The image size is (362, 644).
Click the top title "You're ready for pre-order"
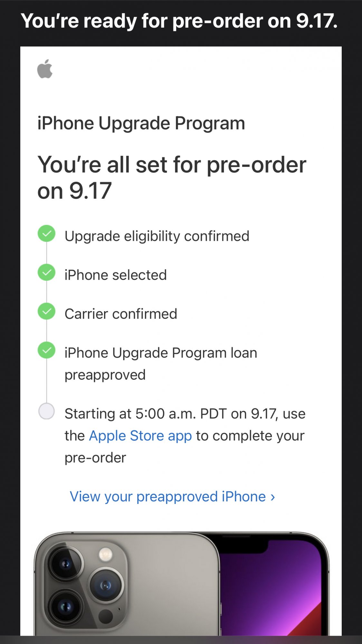click(x=179, y=21)
